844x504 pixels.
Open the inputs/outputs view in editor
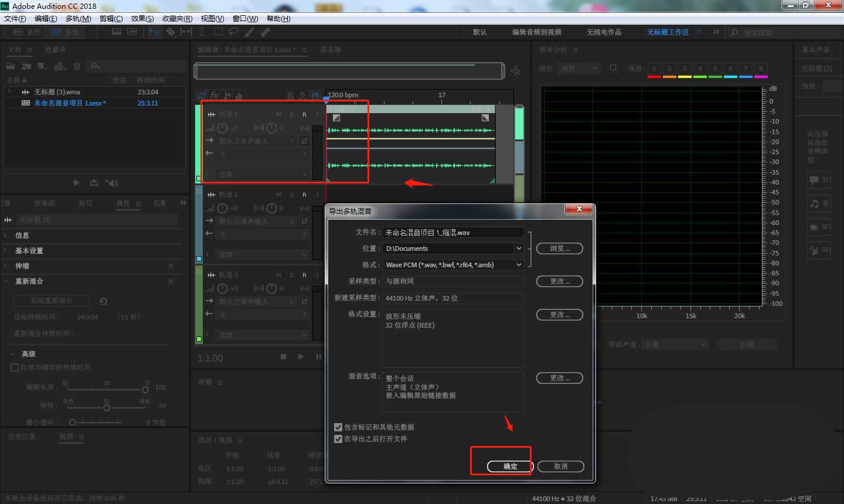[x=202, y=95]
